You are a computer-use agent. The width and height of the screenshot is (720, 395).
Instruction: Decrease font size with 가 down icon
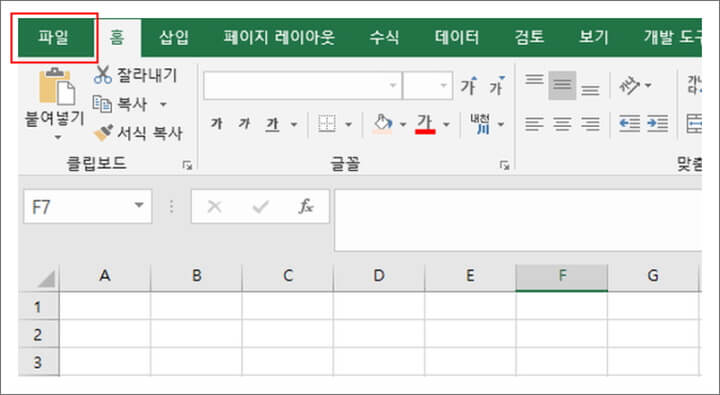[497, 85]
